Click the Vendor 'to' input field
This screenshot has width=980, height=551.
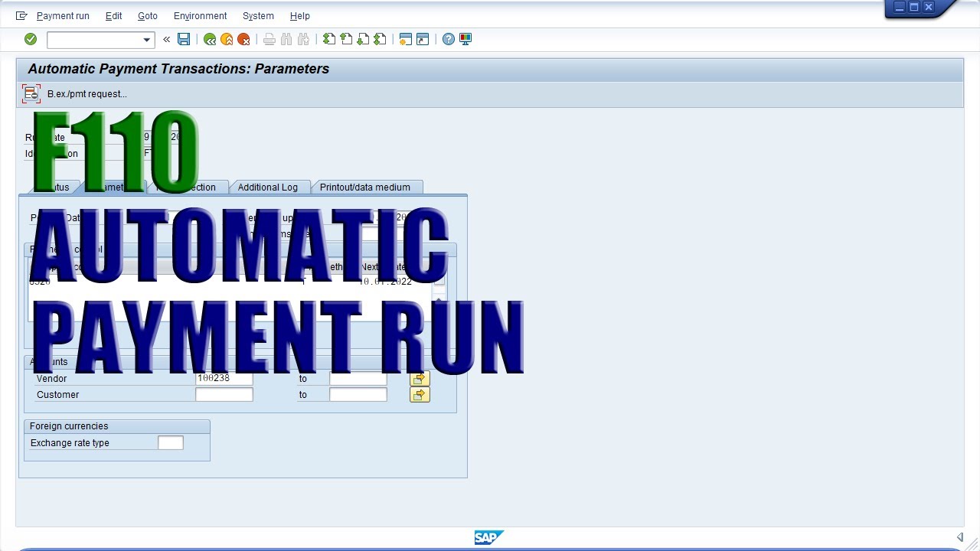pos(358,379)
